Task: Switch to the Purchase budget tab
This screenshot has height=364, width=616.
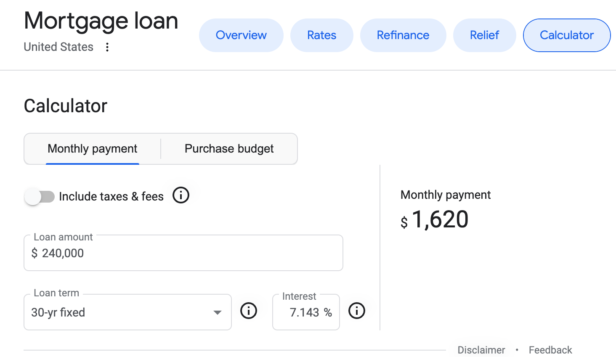Action: pyautogui.click(x=229, y=149)
